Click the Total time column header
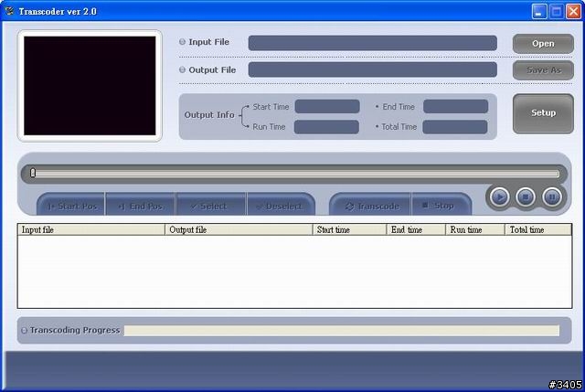Viewport: 585px width, 392px height. coord(538,229)
